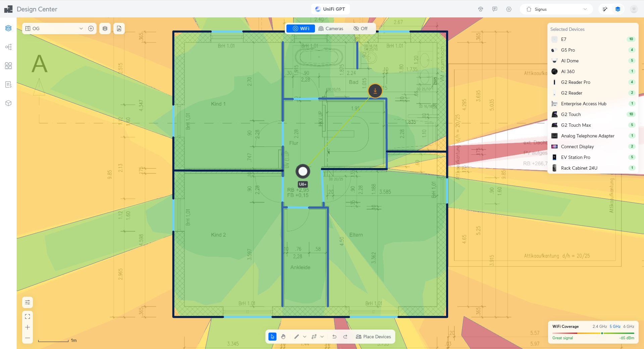Open the 3D cube sidebar icon
This screenshot has height=349, width=644.
(8, 103)
